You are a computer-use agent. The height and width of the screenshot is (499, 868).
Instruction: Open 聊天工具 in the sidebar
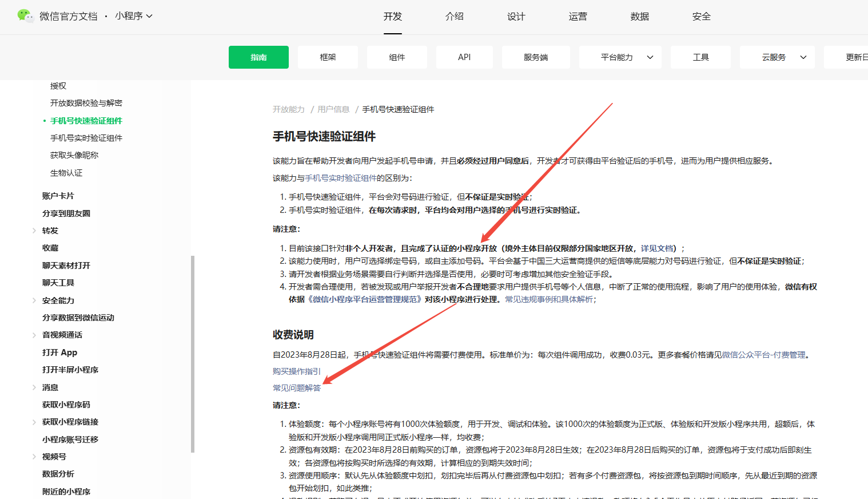(x=58, y=283)
